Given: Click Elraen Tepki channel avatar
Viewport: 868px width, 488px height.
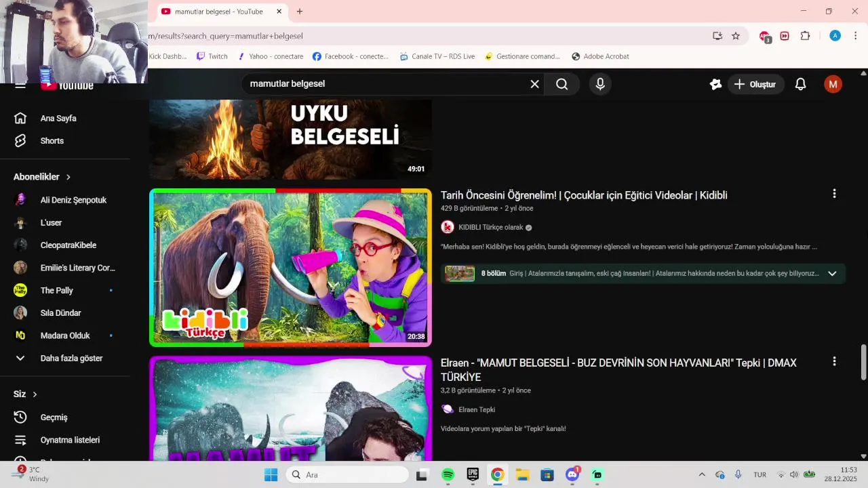Looking at the screenshot, I should click(x=448, y=409).
